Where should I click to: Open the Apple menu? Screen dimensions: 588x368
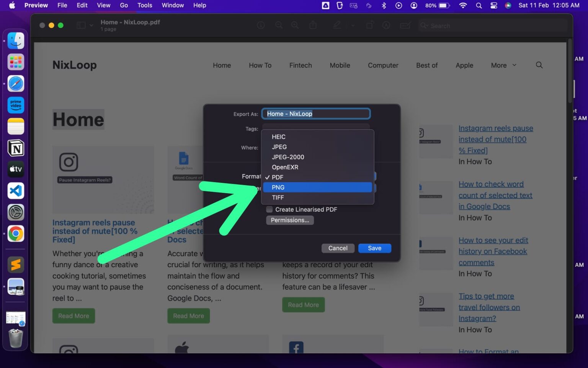[x=12, y=5]
